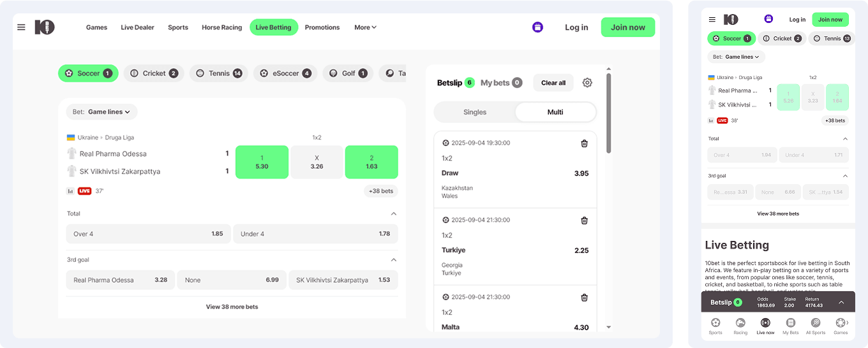Delete the Draw Kazakhstan-Wales bet with trash icon
Viewport: 868px width, 348px height.
[584, 143]
